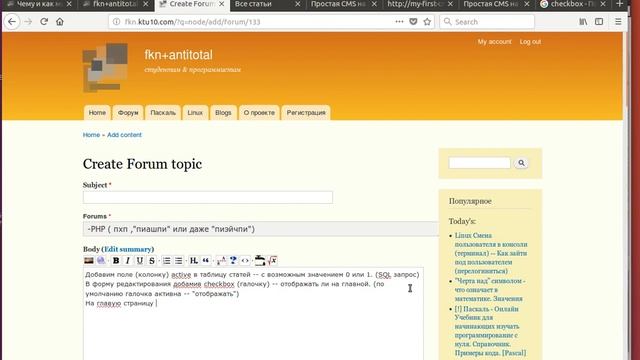This screenshot has height=360, width=640.
Task: Insert image using the editor toolbar picture icon
Action: tap(89, 260)
